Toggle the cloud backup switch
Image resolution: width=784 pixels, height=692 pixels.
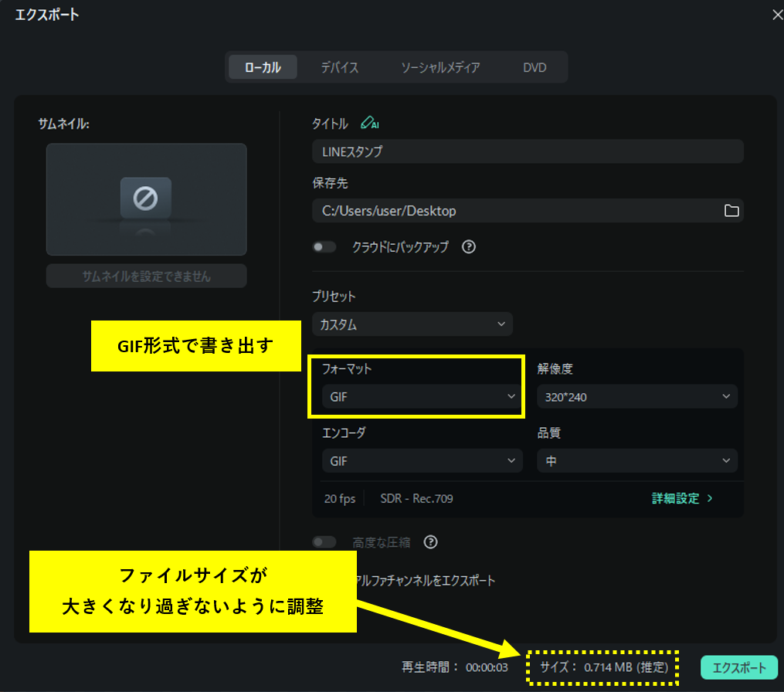coord(324,247)
